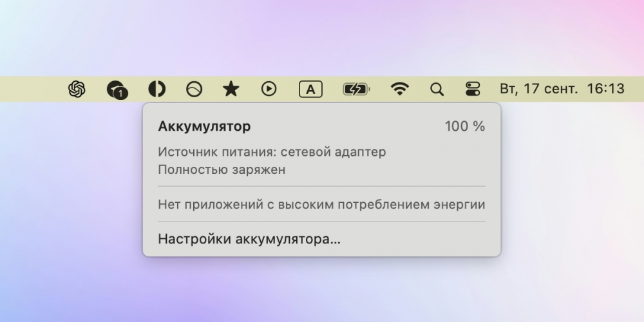The height and width of the screenshot is (322, 644).
Task: Click 'Источник питания: сетевой адаптер' text
Action: tap(272, 152)
